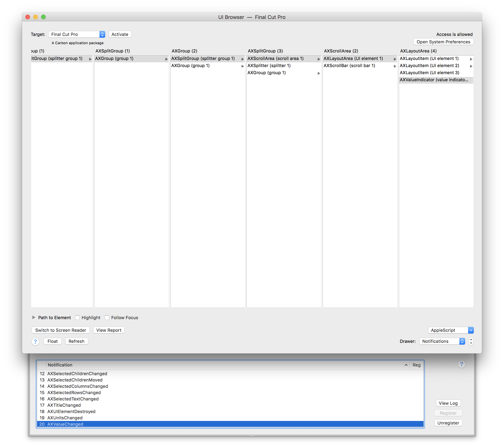
Task: Click the help icon in the notifications drawer
Action: click(x=461, y=365)
